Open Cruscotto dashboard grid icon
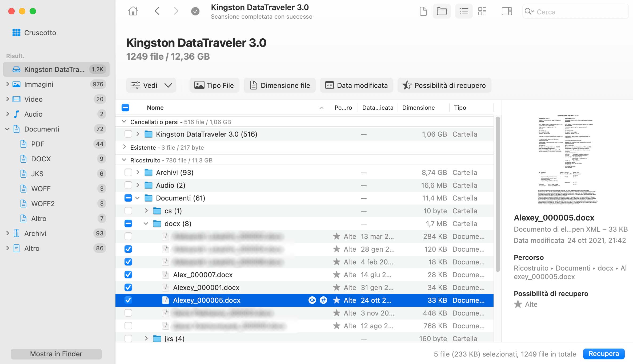 [16, 32]
